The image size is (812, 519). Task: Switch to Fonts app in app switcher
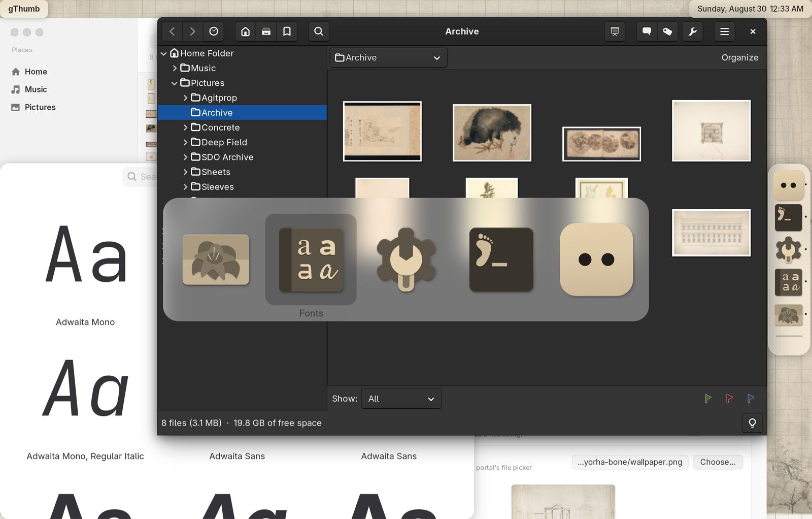tap(311, 259)
